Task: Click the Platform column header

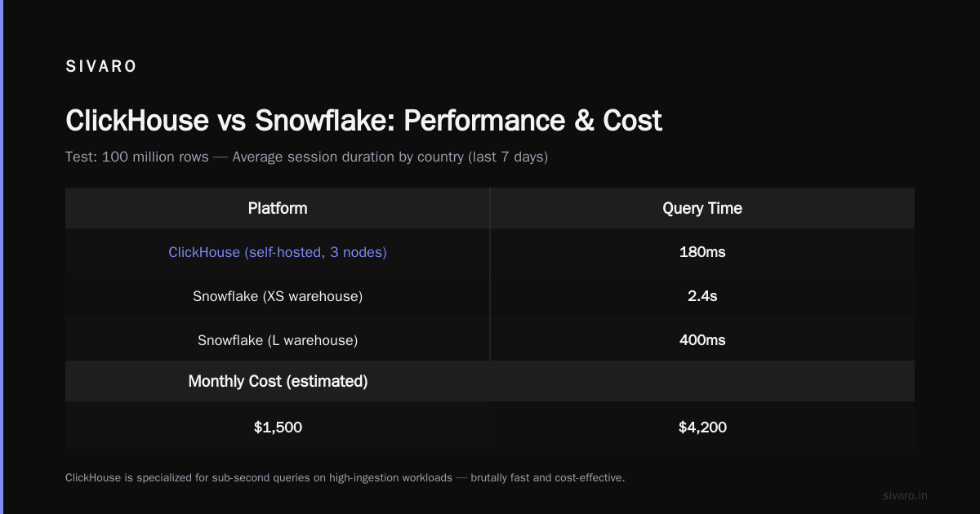Action: click(278, 208)
